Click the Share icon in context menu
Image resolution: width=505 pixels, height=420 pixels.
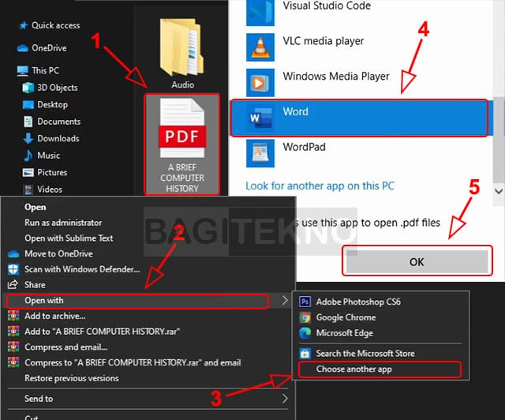(13, 285)
